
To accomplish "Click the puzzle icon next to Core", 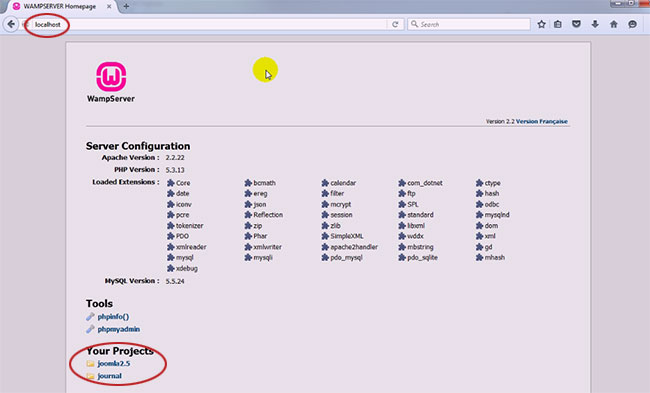I will click(x=170, y=183).
